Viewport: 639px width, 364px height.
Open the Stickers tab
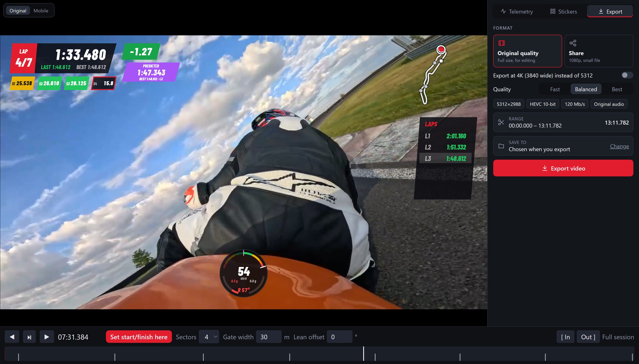coord(564,12)
